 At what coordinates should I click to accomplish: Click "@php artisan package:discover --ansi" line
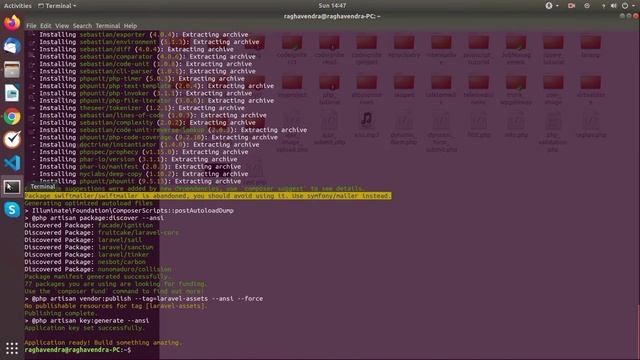coord(94,218)
